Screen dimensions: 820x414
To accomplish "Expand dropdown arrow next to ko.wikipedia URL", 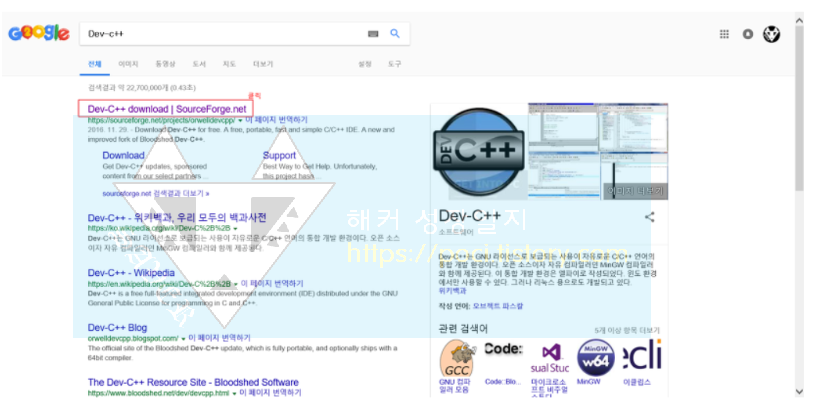I will (235, 229).
